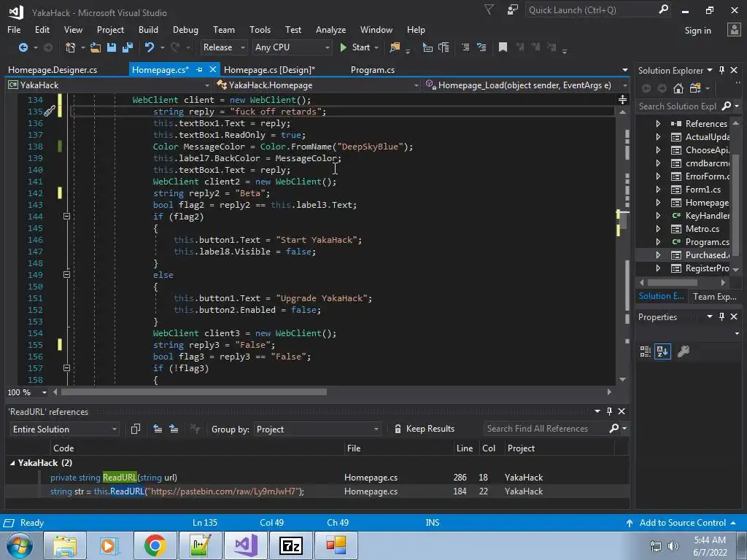Click the Sign in link
Viewport: 747px width, 560px height.
697,31
